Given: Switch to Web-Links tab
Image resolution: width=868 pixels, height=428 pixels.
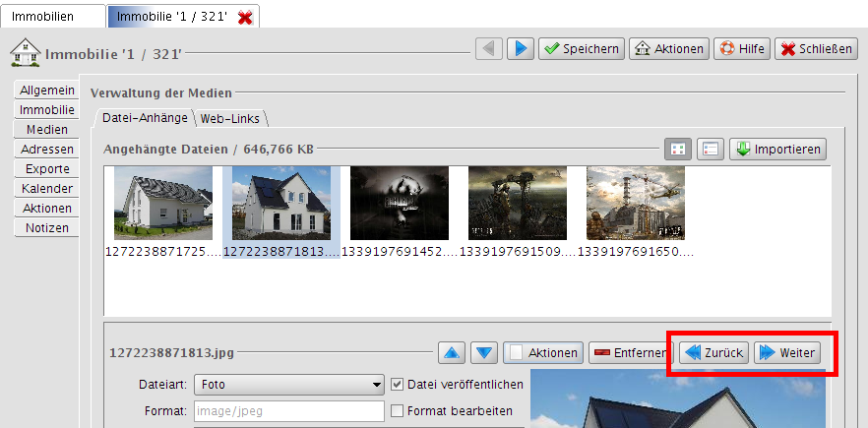Looking at the screenshot, I should point(230,119).
